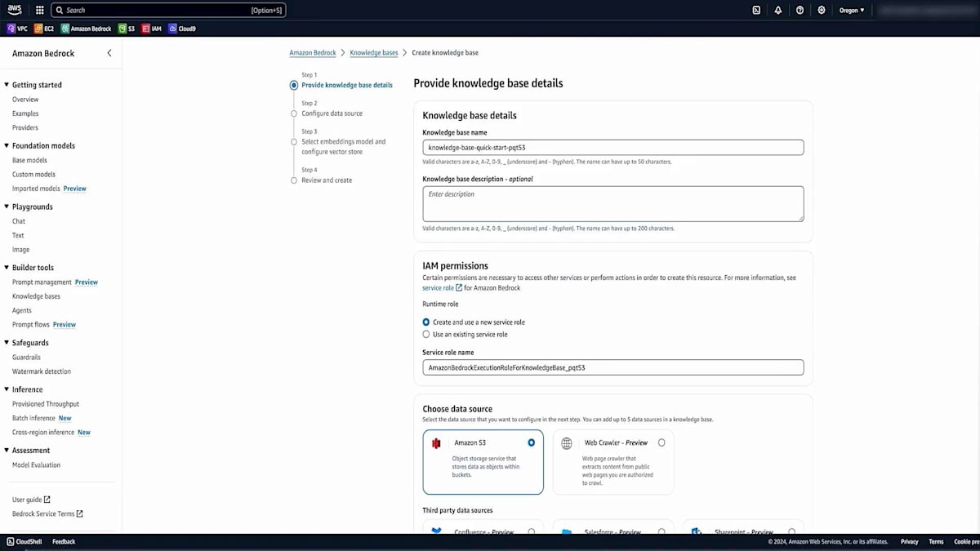980x551 pixels.
Task: Go to Knowledge bases in the sidebar
Action: coord(36,296)
